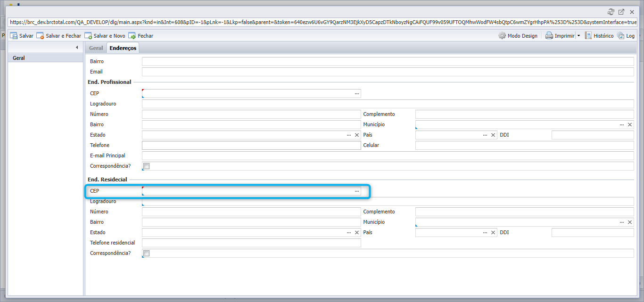The height and width of the screenshot is (302, 644).
Task: Click the refresh icon in title bar
Action: pos(611,12)
